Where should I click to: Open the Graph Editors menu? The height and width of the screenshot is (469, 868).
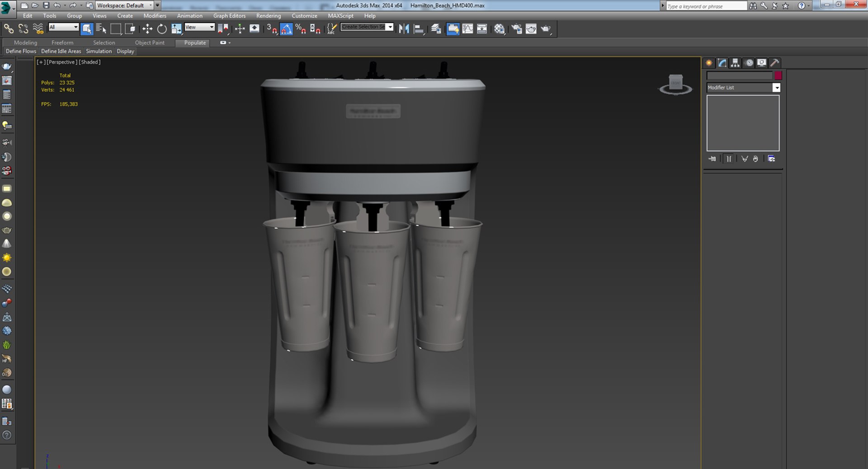pyautogui.click(x=229, y=16)
